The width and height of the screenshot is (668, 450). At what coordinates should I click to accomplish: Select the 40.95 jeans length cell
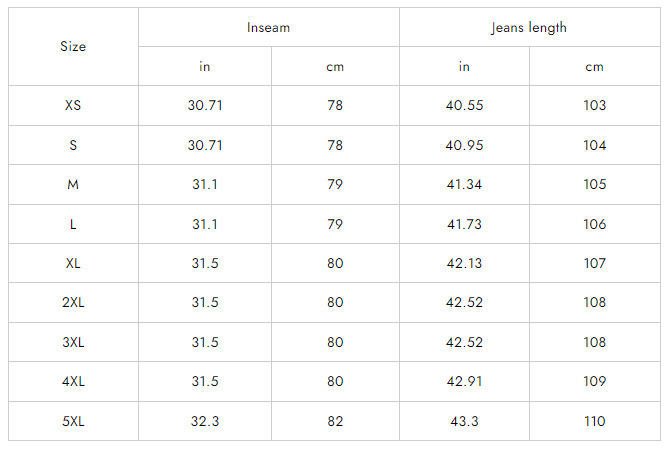click(464, 145)
